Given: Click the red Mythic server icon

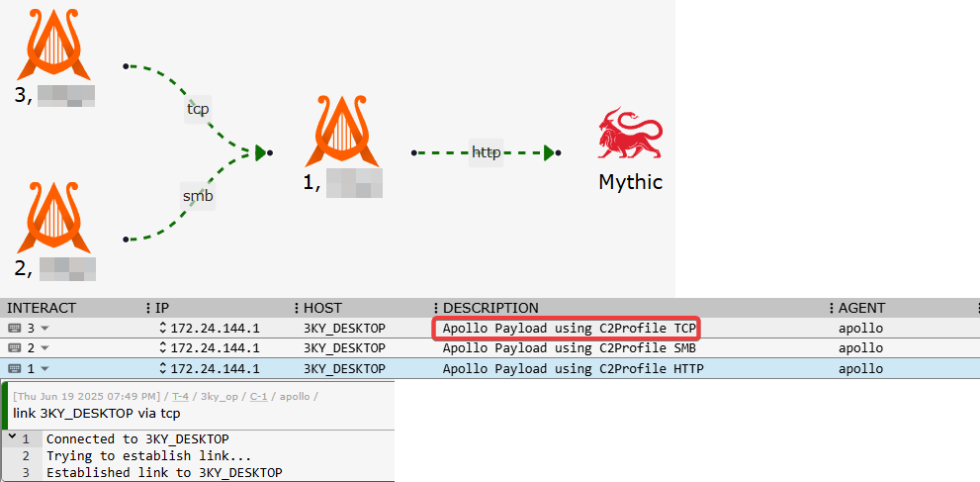Looking at the screenshot, I should [630, 134].
